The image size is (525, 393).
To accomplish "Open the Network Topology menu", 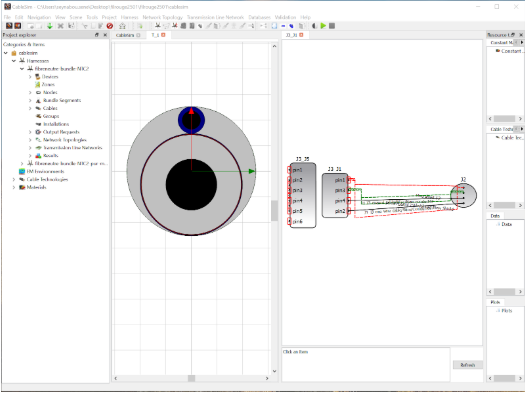I will tap(163, 17).
